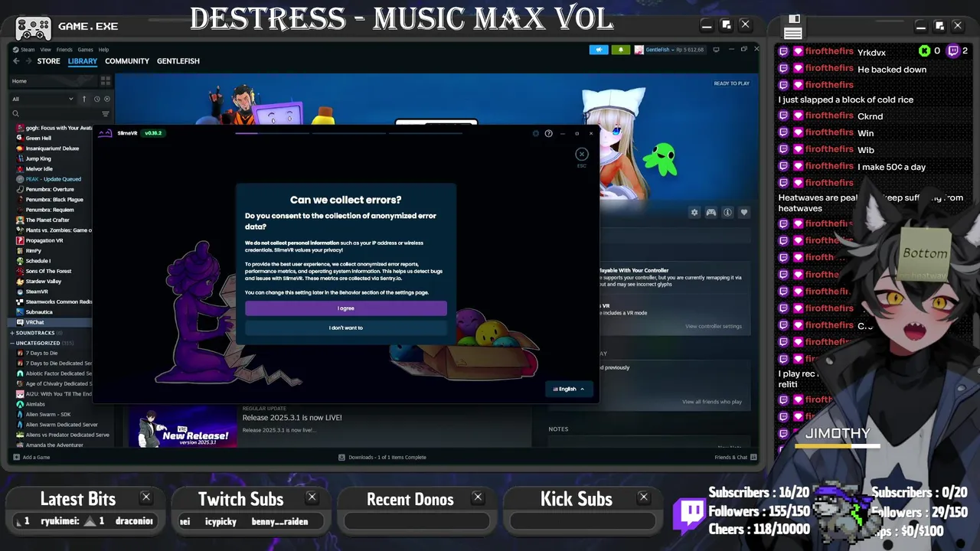Open Release 2025.3.1 is now LIVE news
Screen dimensions: 980x551
(x=292, y=418)
